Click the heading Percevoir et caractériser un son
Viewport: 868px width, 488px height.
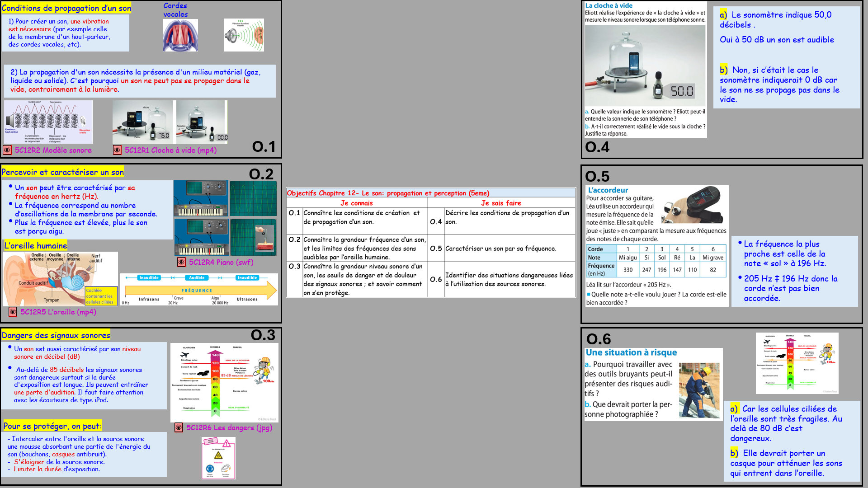click(x=62, y=172)
